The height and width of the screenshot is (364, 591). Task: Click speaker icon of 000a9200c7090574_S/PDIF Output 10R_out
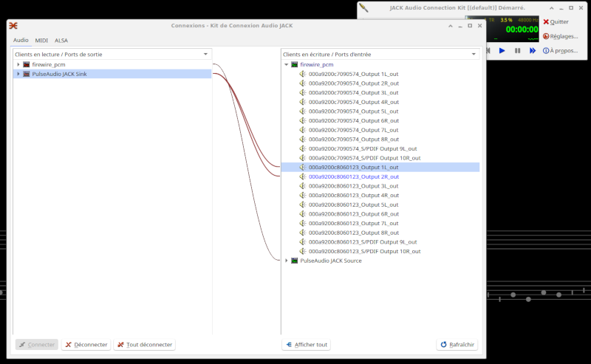click(303, 158)
